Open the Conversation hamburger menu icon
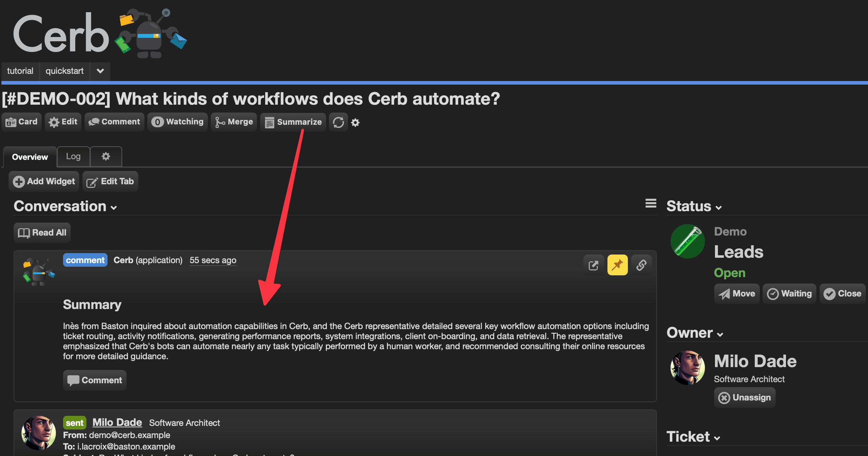 651,203
